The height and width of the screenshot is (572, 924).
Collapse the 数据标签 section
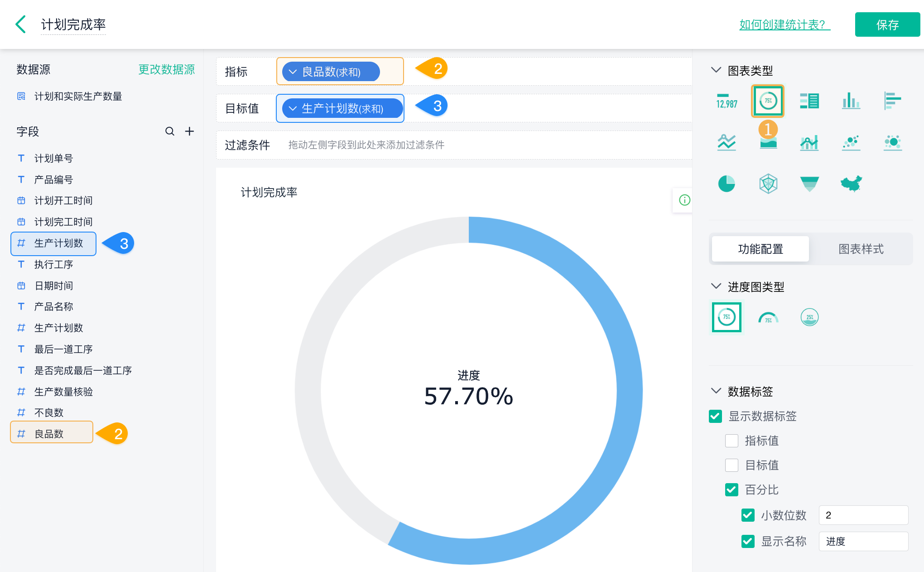click(x=716, y=391)
